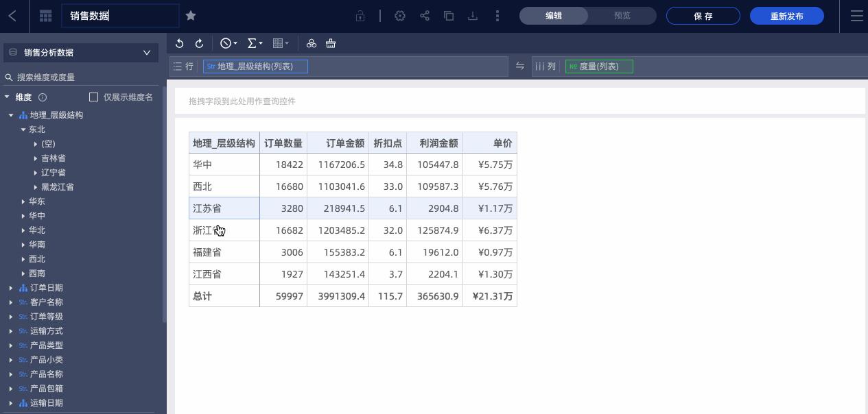Enable the 仅展示维度名 checkbox
The height and width of the screenshot is (414, 868).
coord(94,97)
